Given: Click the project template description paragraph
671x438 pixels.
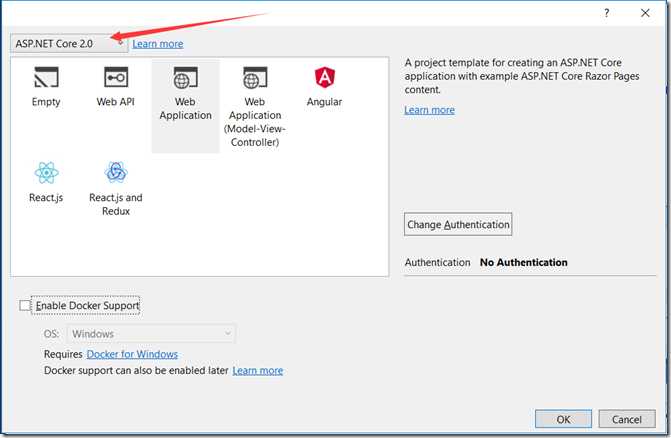Looking at the screenshot, I should (522, 76).
